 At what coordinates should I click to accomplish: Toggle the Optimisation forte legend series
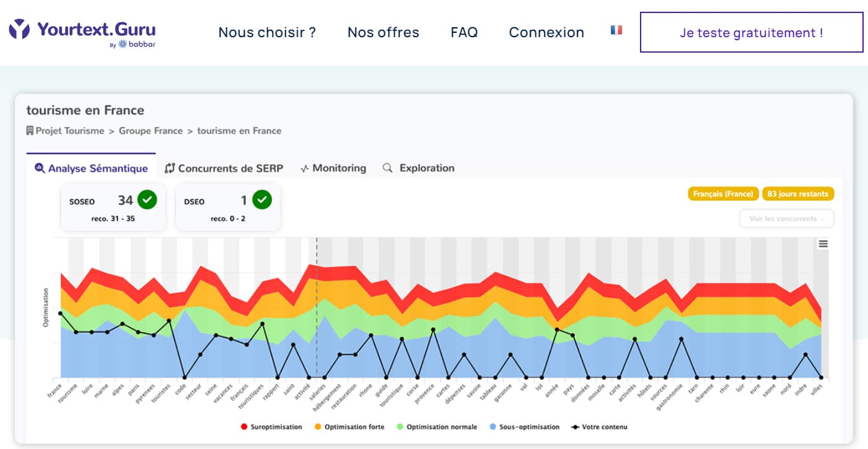coord(349,427)
